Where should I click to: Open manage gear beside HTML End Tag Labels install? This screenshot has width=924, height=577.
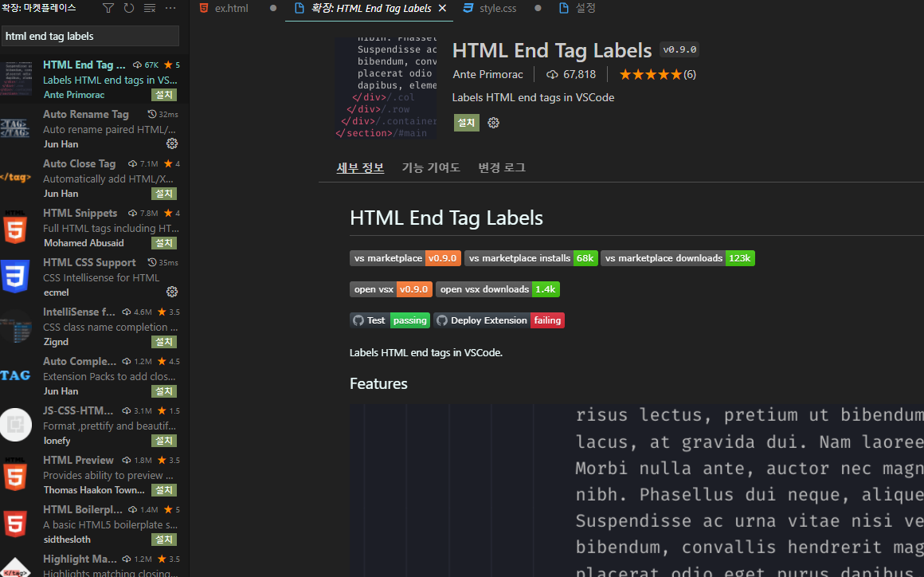493,123
